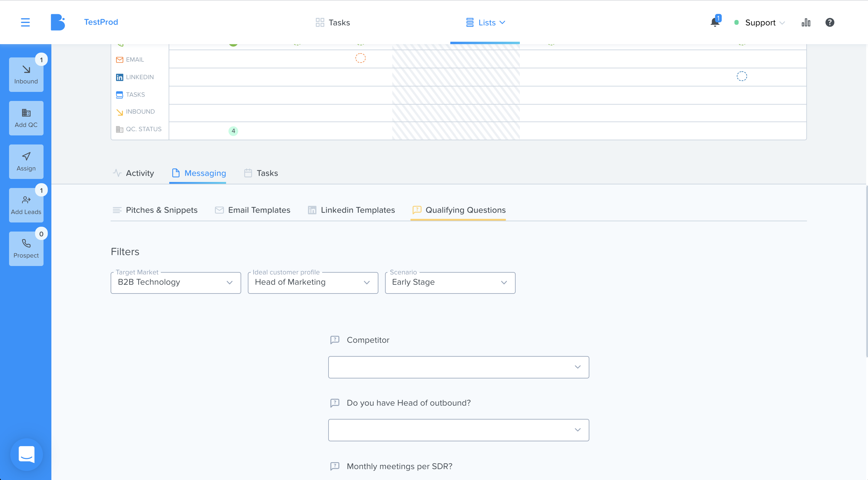Click the Add Leads sidebar button
This screenshot has width=868, height=480.
pyautogui.click(x=26, y=205)
